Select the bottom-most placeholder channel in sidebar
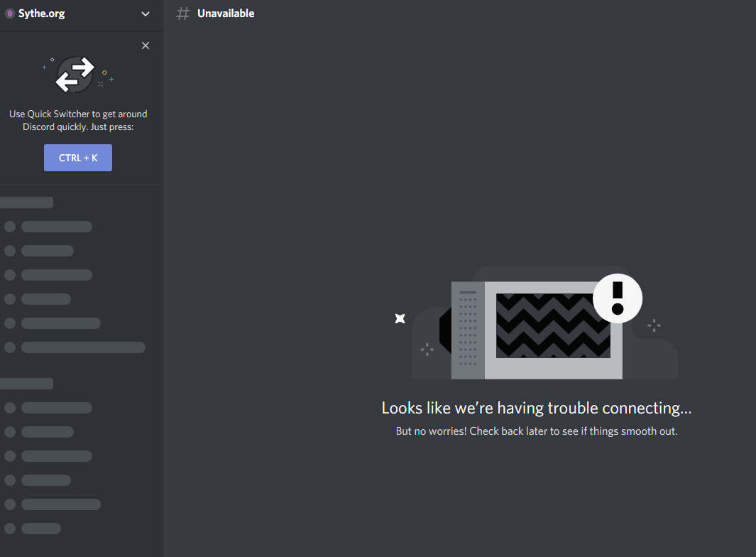Viewport: 756px width, 557px height. tap(40, 529)
